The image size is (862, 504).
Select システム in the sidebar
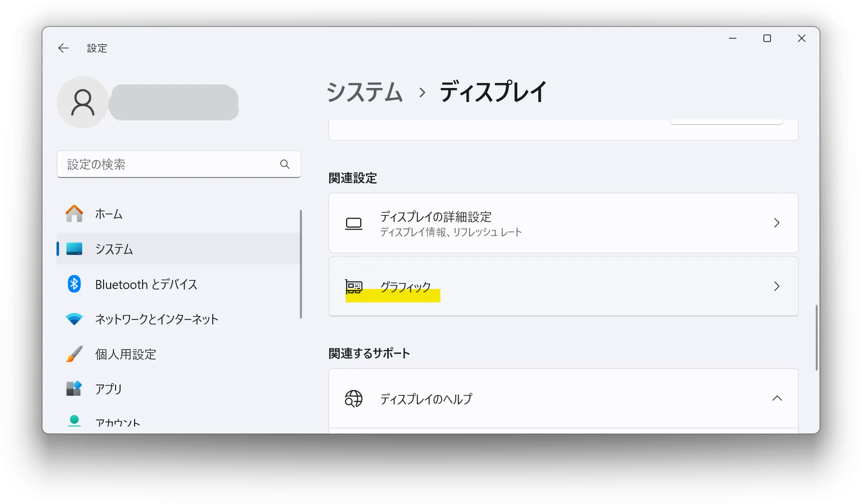[x=179, y=248]
